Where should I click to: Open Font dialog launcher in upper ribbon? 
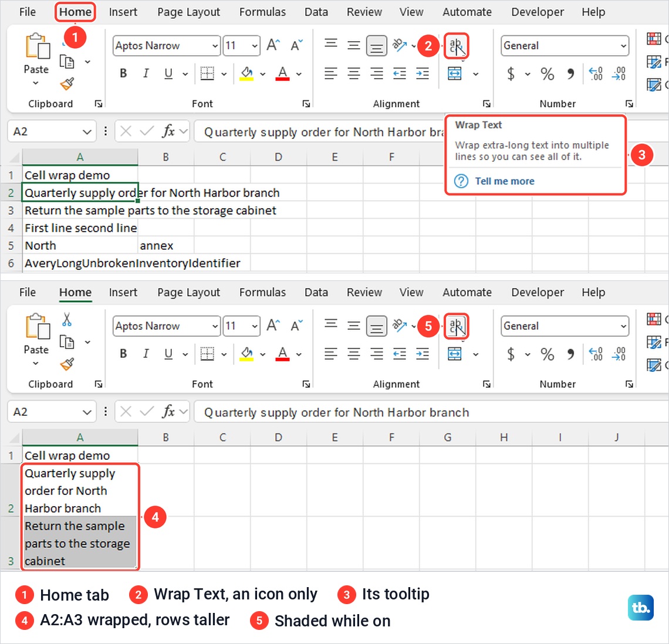click(306, 104)
